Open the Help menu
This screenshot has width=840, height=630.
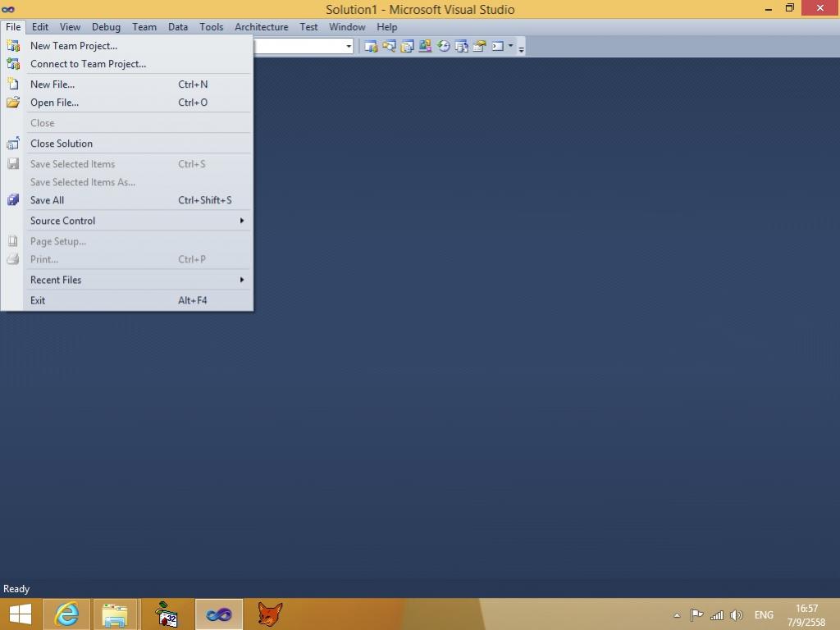(387, 27)
